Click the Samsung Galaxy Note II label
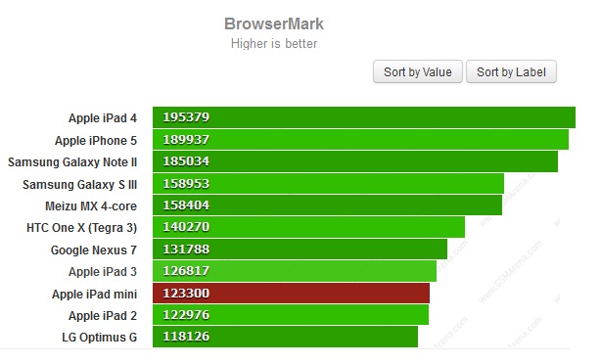The height and width of the screenshot is (364, 601). tap(72, 162)
